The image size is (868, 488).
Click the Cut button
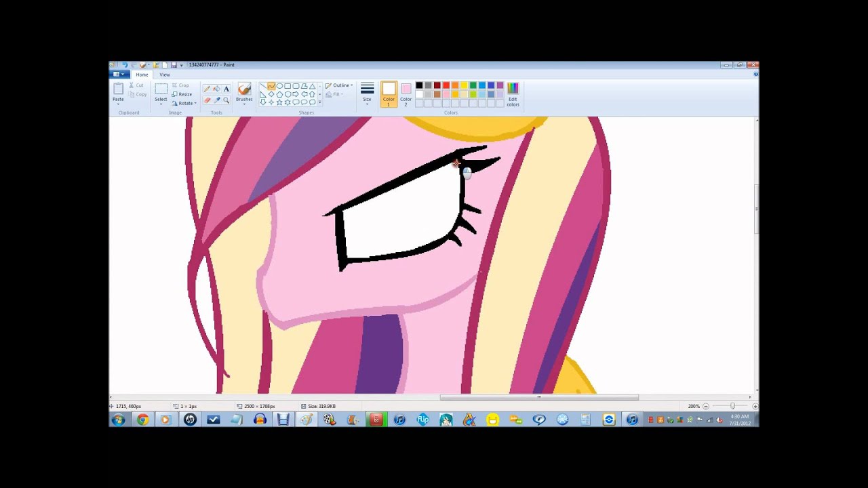136,85
